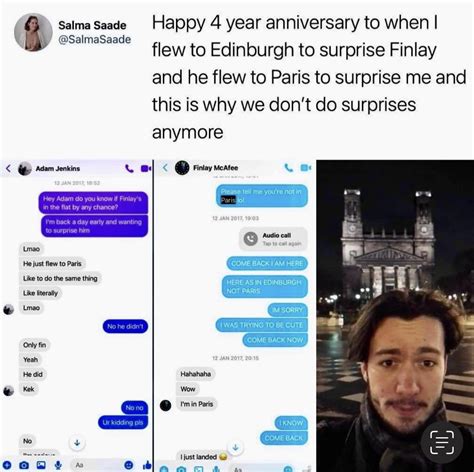Start video call with Finlay McAfee
The image size is (474, 472).
coord(306,168)
